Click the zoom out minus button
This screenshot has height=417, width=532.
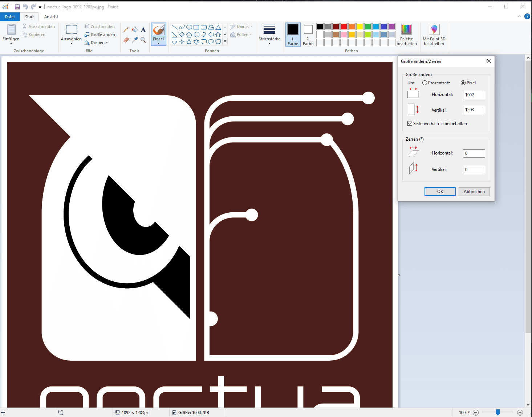click(x=476, y=412)
